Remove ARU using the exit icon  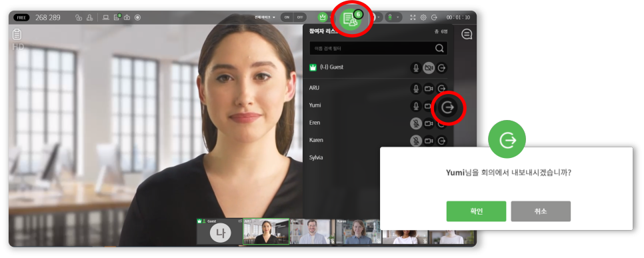442,88
